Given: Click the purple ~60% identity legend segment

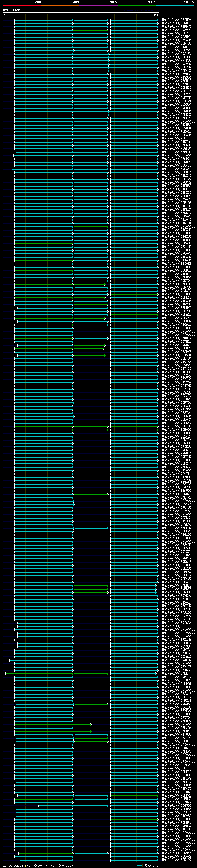Looking at the screenshot, I should pyautogui.click(x=99, y=6).
